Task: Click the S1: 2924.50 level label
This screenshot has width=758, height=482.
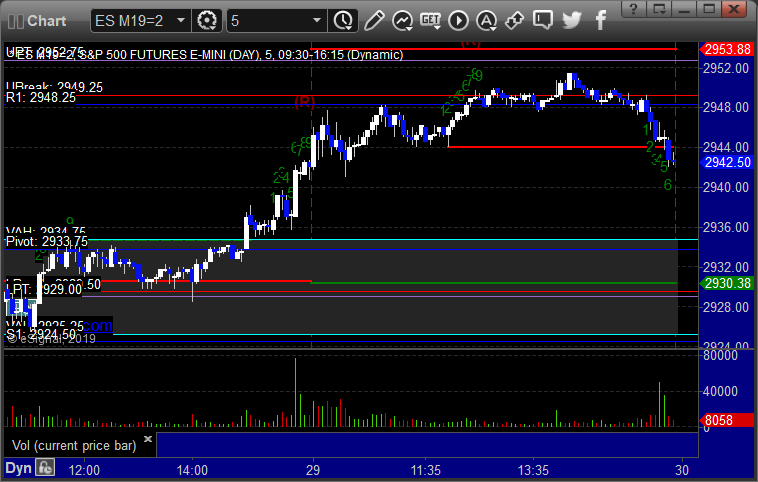Action: [41, 334]
